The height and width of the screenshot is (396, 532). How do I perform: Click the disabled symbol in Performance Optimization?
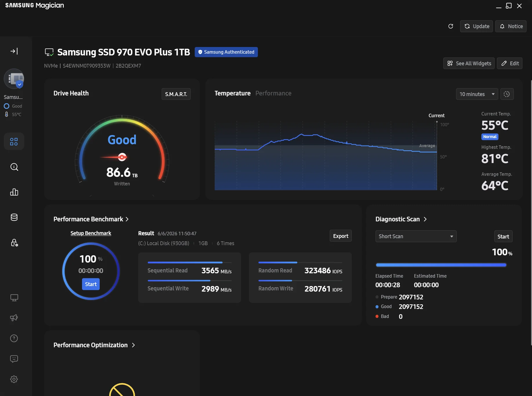[122, 390]
